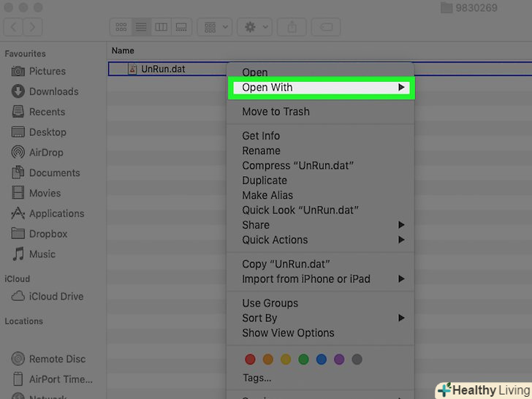Expand Import from iPhone arrow
532x399 pixels.
pyautogui.click(x=401, y=279)
